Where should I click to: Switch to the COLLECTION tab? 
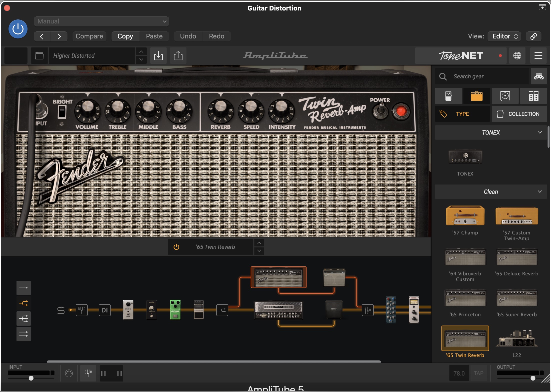[x=519, y=114]
